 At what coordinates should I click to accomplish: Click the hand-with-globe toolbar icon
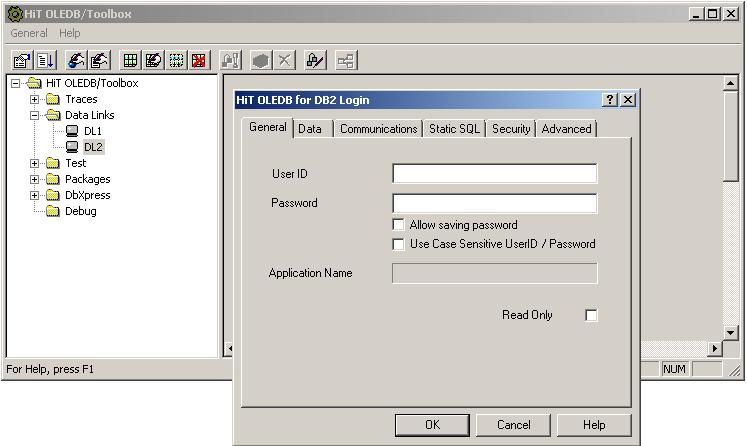pyautogui.click(x=76, y=61)
